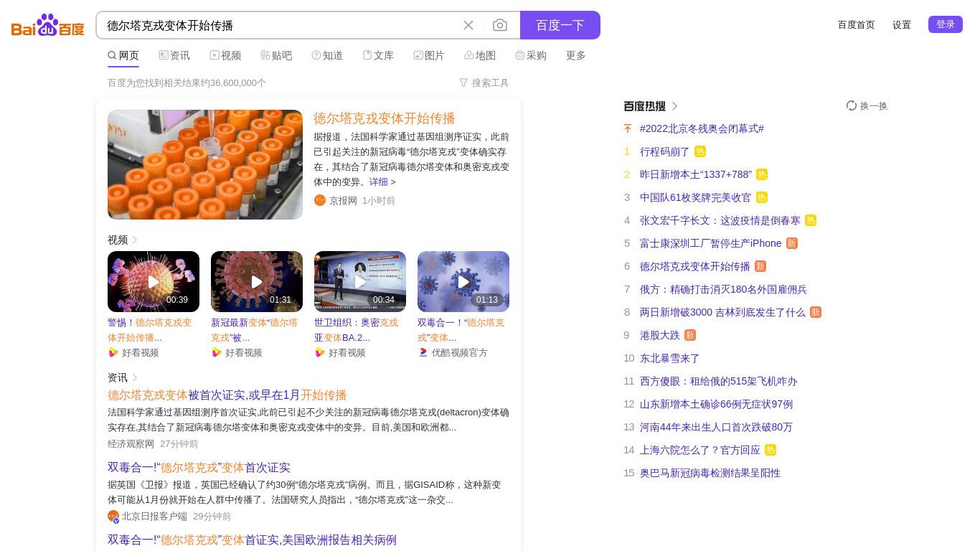The width and height of the screenshot is (980, 551).
Task: Clear the search box with the X icon
Action: point(468,25)
